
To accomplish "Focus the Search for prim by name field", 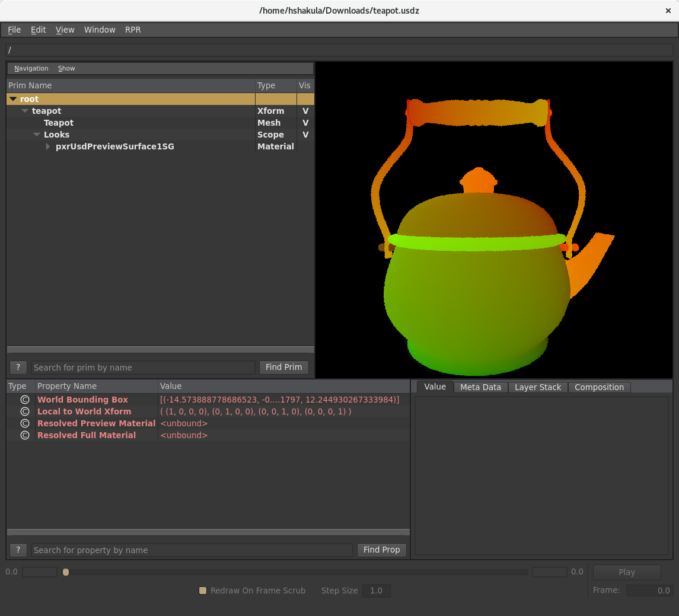I will pyautogui.click(x=144, y=368).
